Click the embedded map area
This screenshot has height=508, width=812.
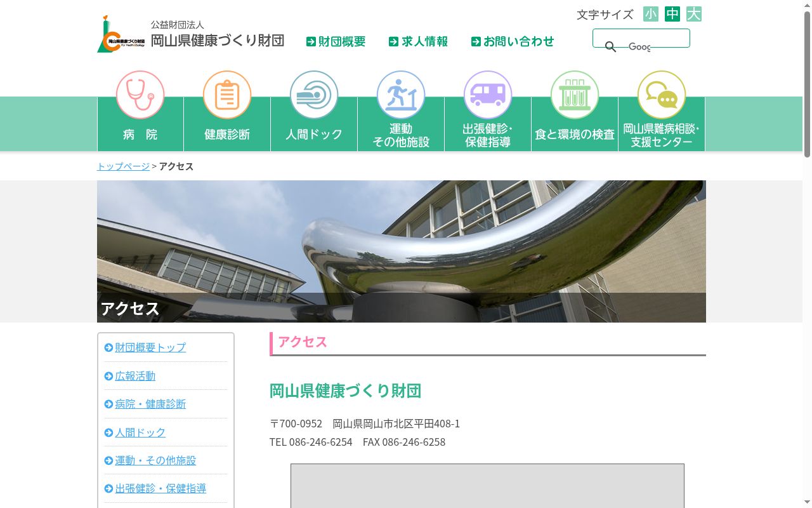tap(487, 486)
